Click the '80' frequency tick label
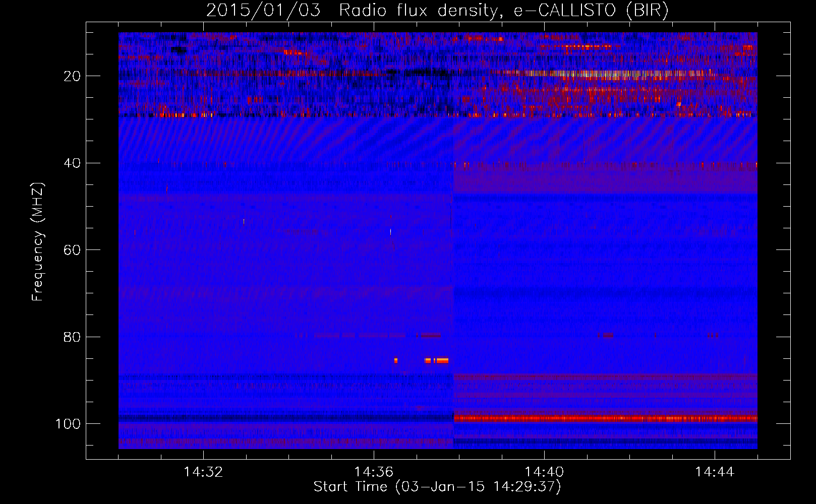This screenshot has height=504, width=816. 72,337
